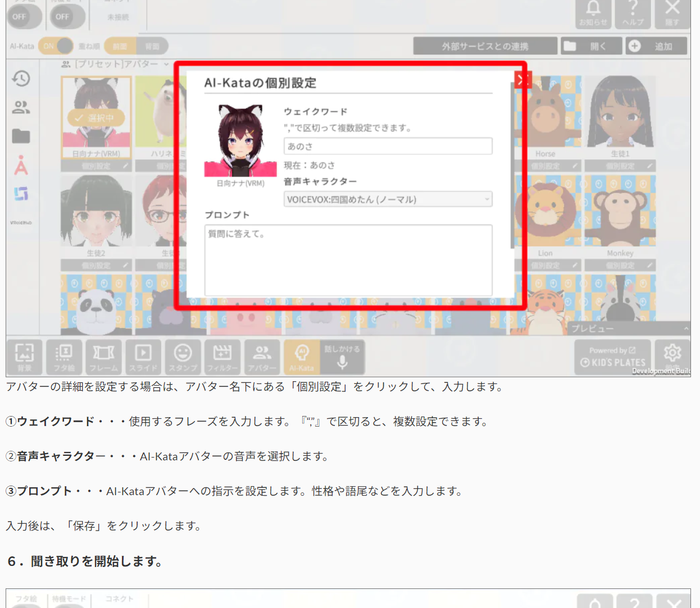Screen dimensions: 700x608
Task: Open the history clock icon in sidebar
Action: (x=21, y=78)
